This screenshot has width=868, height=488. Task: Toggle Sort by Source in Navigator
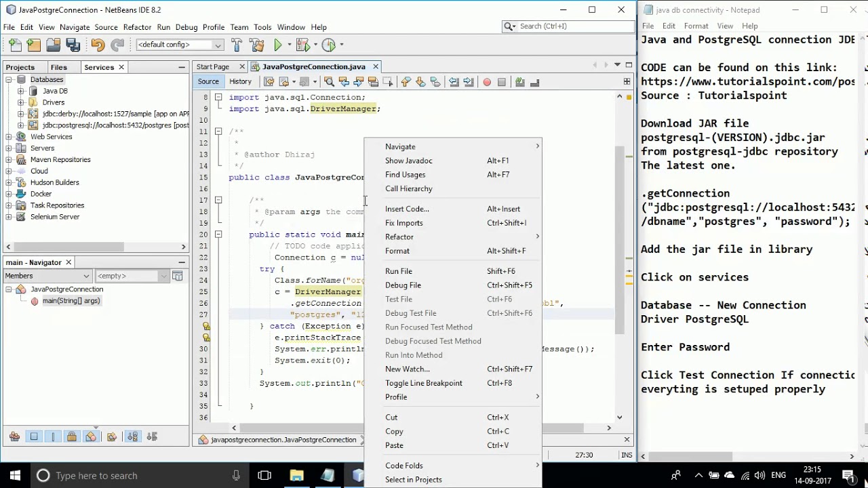point(152,436)
